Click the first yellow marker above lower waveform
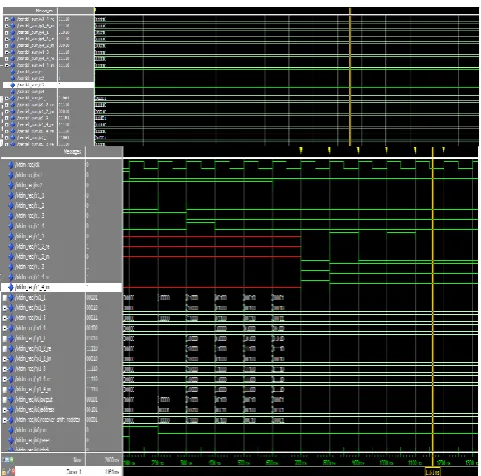This screenshot has width=481, height=476. [301, 150]
